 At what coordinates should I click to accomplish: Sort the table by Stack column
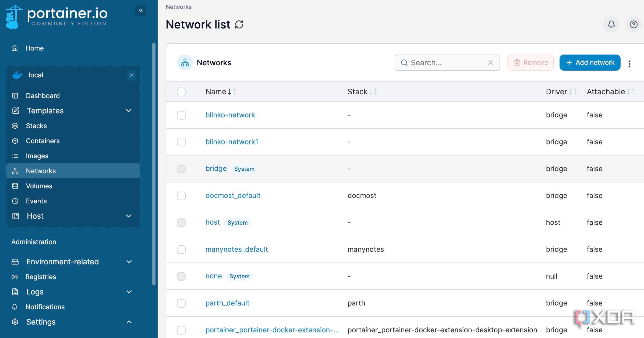(x=362, y=92)
